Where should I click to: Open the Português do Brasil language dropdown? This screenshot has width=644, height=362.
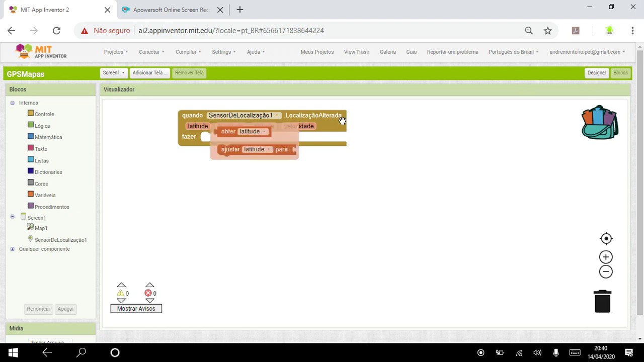(x=513, y=52)
